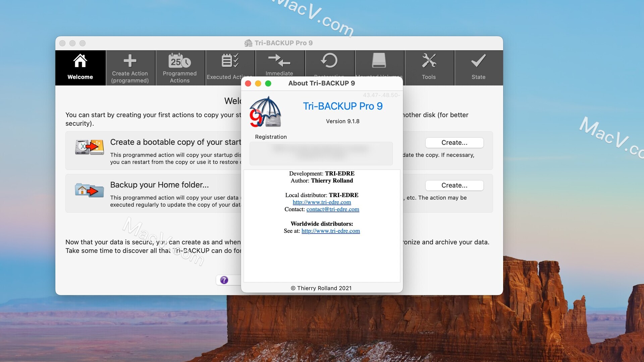Viewport: 644px width, 362px height.
Task: Click the Author: Thierry Rolland line
Action: pyautogui.click(x=322, y=181)
